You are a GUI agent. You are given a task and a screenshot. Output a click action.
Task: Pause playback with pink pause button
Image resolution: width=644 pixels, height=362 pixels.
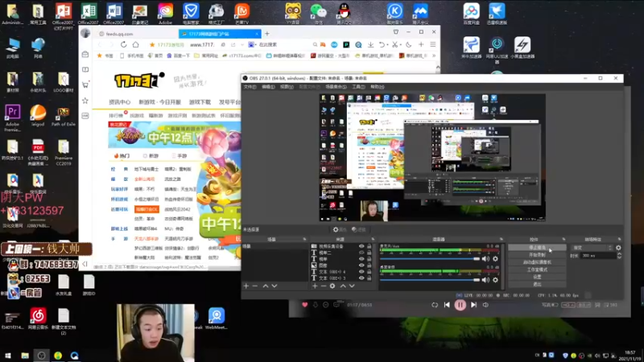point(460,305)
